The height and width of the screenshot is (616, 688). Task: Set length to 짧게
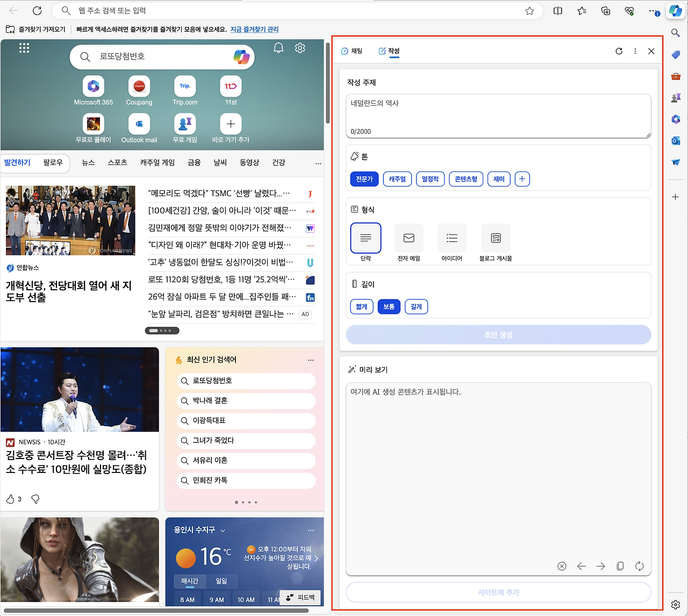tap(361, 307)
